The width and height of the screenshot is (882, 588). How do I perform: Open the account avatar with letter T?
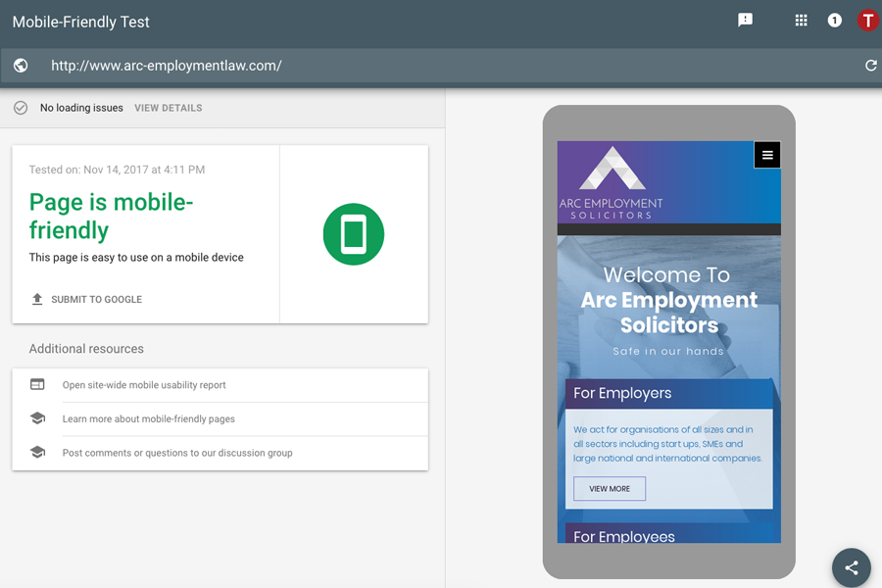tap(868, 21)
